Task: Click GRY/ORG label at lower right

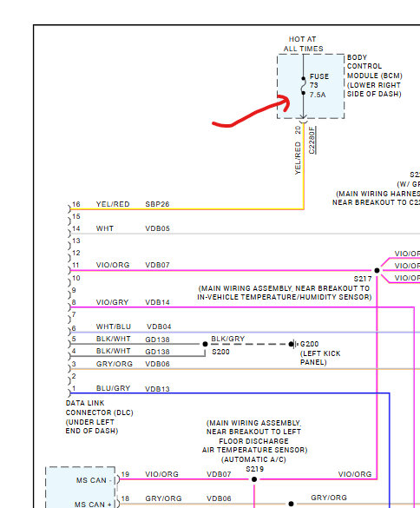Action: (x=329, y=498)
